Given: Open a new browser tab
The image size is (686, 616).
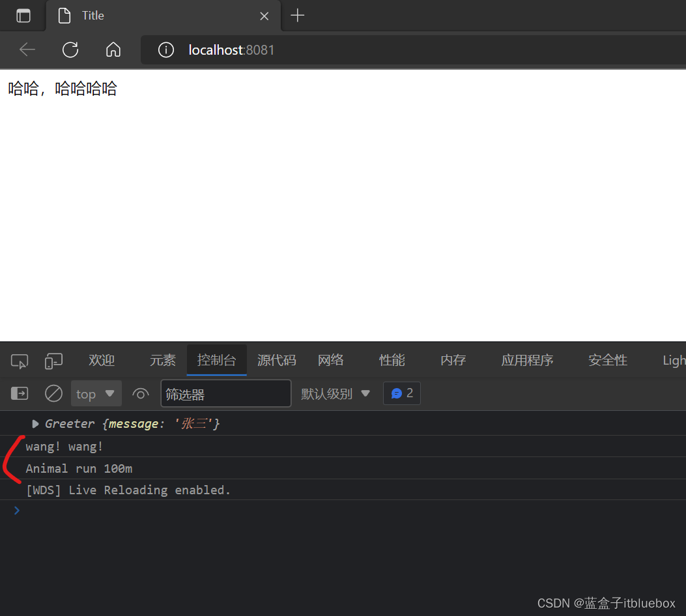Looking at the screenshot, I should (x=298, y=16).
